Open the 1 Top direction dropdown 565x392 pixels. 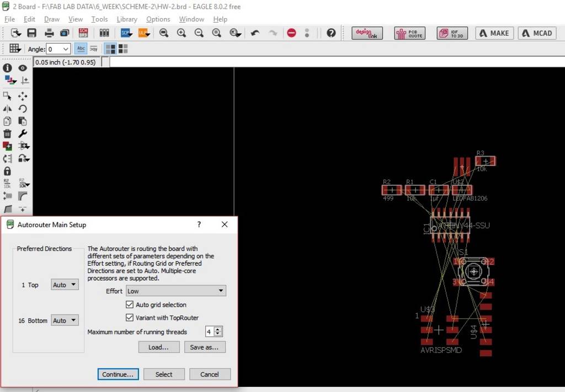65,284
